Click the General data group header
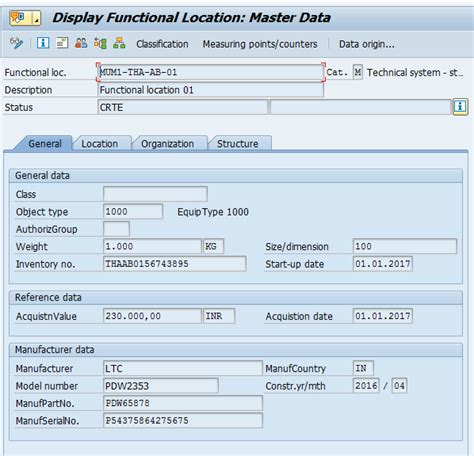This screenshot has height=456, width=474. pyautogui.click(x=236, y=176)
